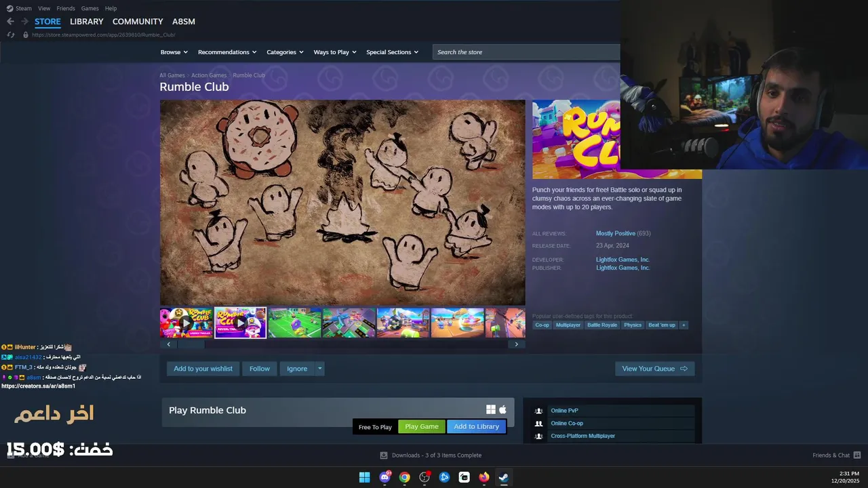
Task: Open the A8SM profile tab
Action: click(x=184, y=22)
